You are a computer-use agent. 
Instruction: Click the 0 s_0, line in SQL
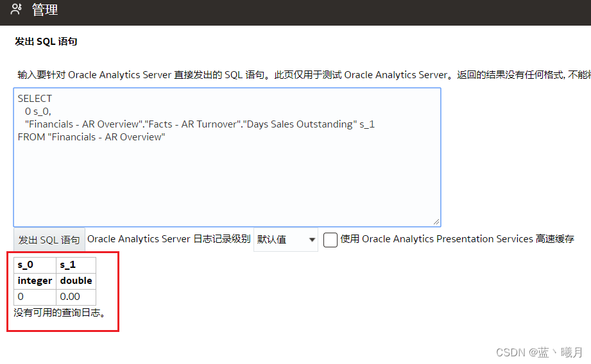[38, 112]
